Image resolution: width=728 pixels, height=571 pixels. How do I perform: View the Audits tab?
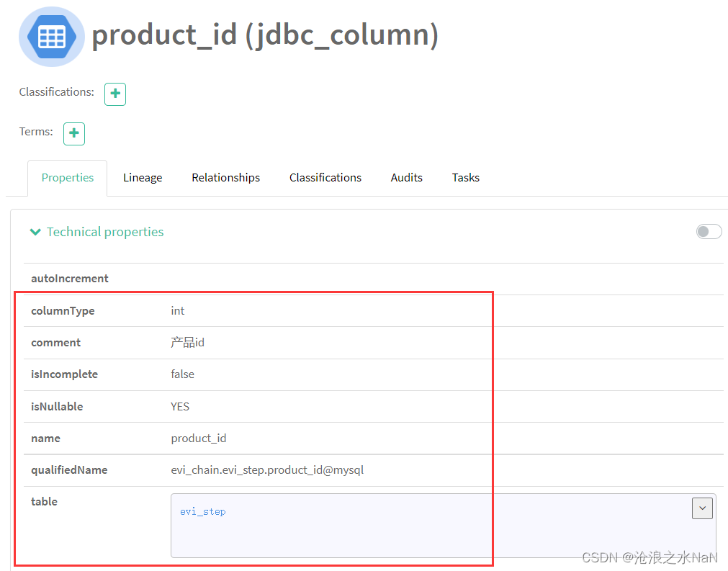tap(406, 177)
